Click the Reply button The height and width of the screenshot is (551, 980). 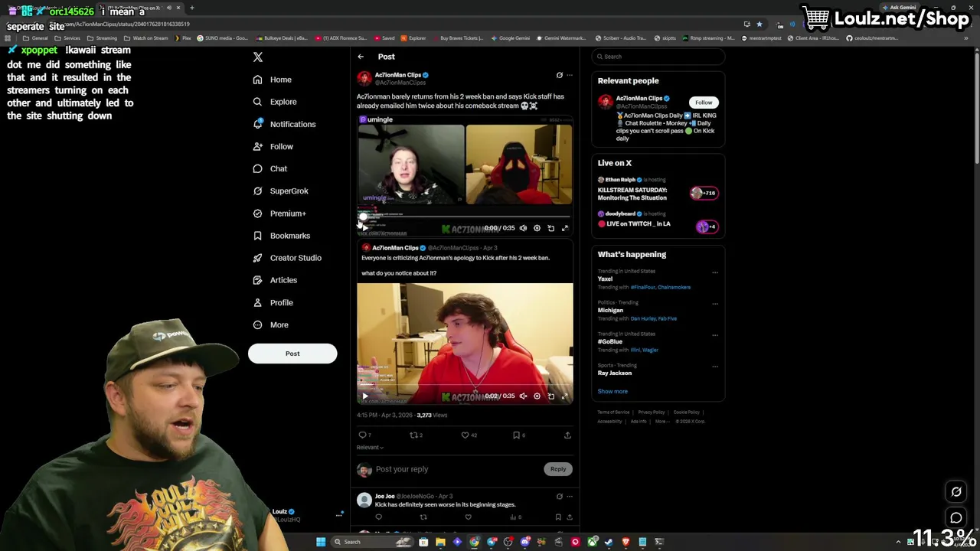click(x=557, y=469)
